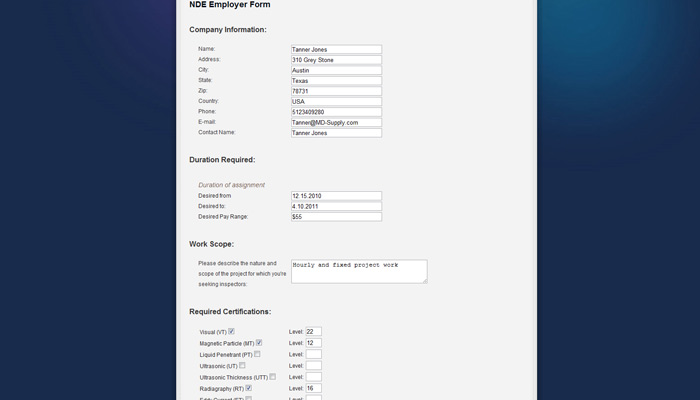The height and width of the screenshot is (400, 700).
Task: Select the Ultrasonic (UT) Level field
Action: [313, 366]
